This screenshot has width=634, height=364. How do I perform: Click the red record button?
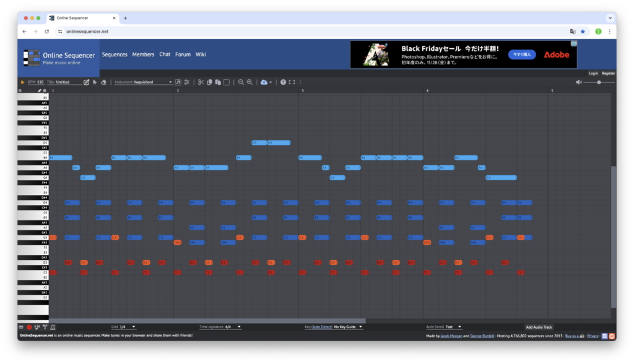click(x=28, y=327)
